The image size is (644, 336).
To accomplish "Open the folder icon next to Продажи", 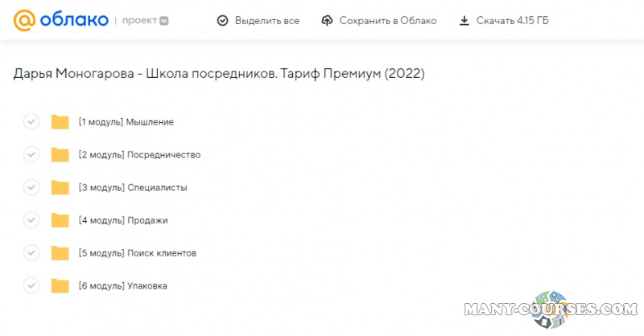I will (60, 220).
